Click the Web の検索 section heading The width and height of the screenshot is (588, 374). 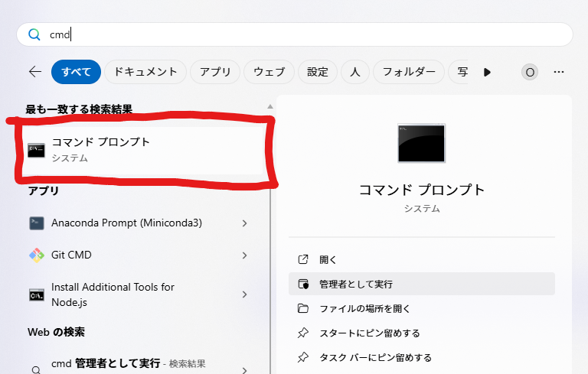(x=56, y=332)
